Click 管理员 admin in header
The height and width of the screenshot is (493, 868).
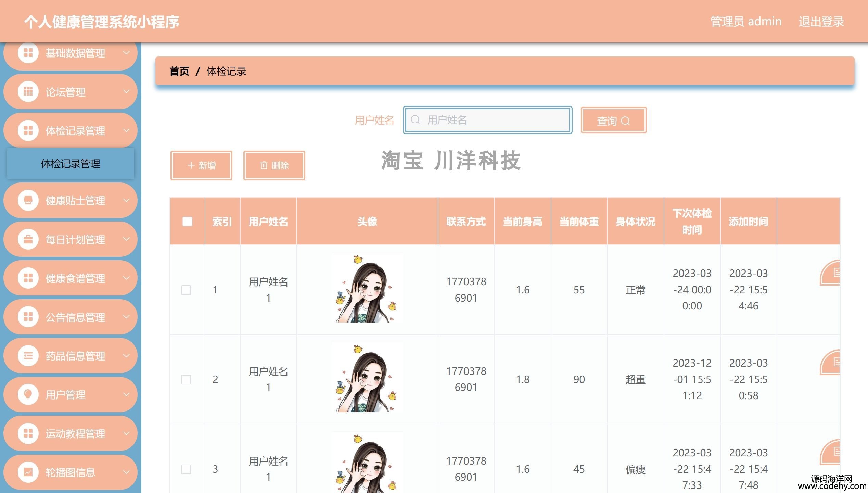point(746,22)
